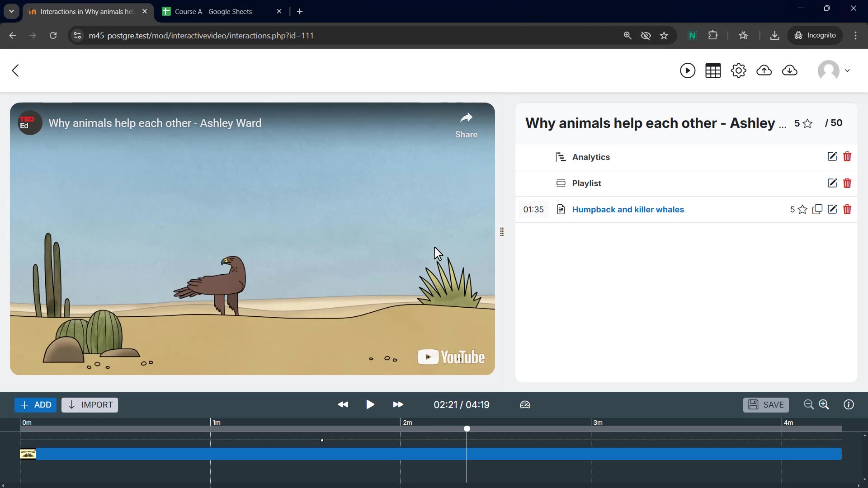The image size is (868, 488).
Task: Open the preview play-circle icon in header
Action: click(688, 70)
